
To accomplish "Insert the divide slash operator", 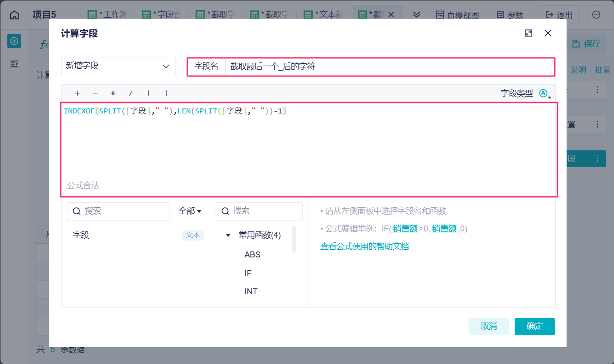I will coord(131,93).
